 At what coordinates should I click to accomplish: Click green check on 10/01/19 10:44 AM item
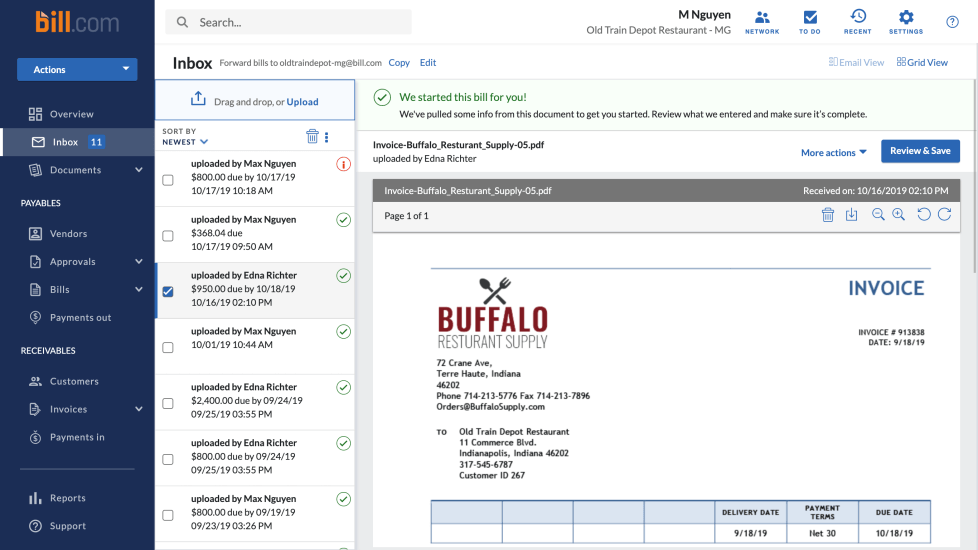[343, 331]
